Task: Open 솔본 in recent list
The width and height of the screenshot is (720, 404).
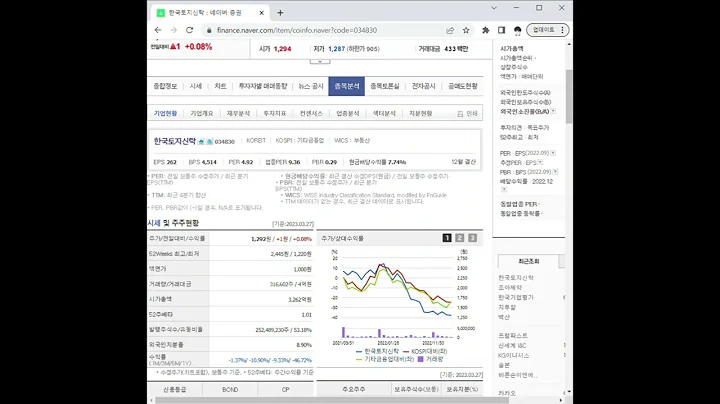Action: pos(504,365)
